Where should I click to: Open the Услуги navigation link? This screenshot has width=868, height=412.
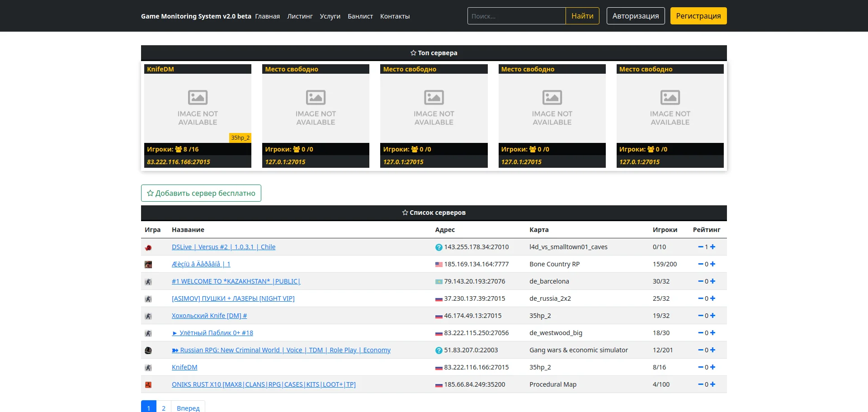click(x=330, y=16)
